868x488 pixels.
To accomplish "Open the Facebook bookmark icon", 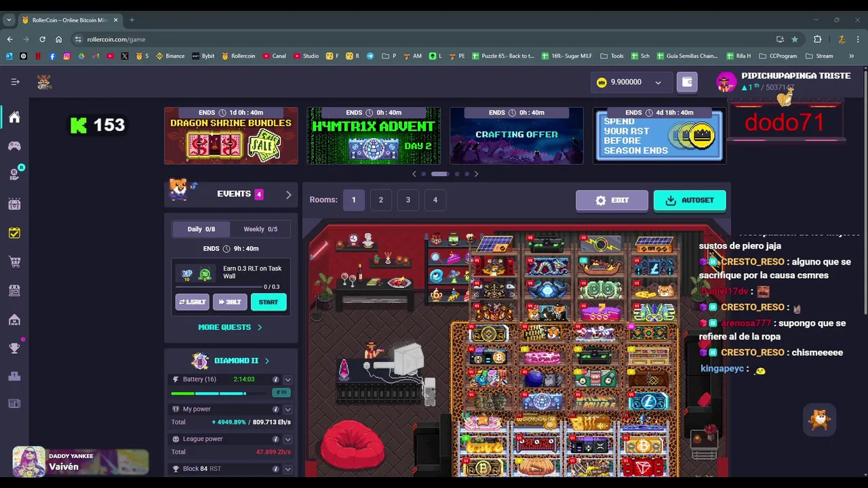I will click(52, 56).
